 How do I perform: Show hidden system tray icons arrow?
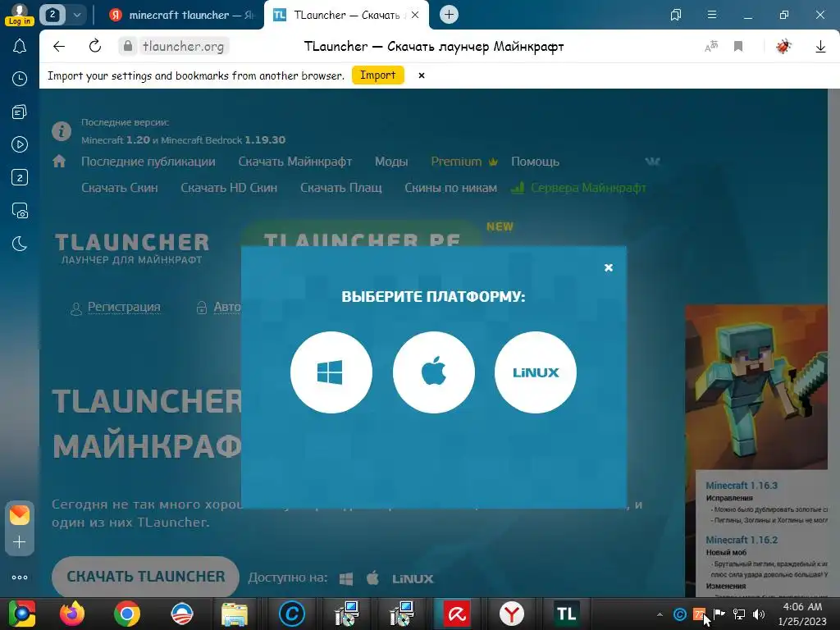660,614
